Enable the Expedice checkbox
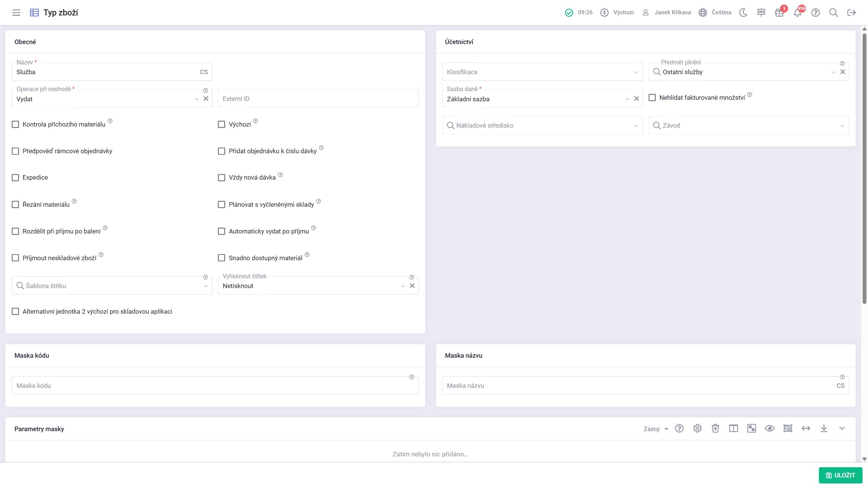Image resolution: width=868 pixels, height=488 pixels. pyautogui.click(x=15, y=178)
